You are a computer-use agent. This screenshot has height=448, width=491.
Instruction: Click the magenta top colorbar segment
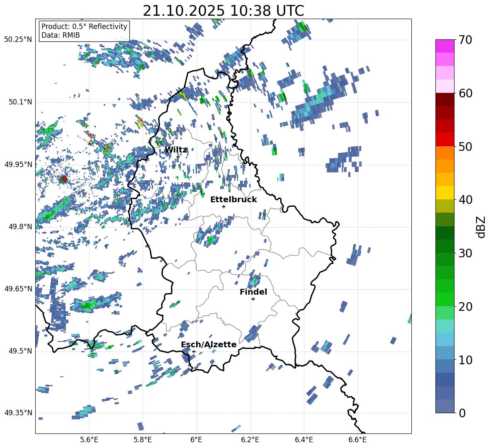pos(445,46)
